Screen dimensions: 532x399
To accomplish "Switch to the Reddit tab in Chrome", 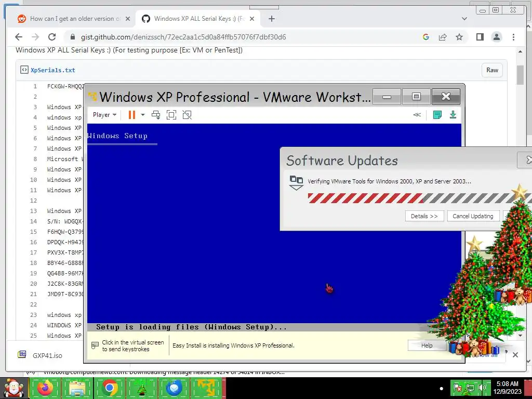I will pyautogui.click(x=74, y=19).
